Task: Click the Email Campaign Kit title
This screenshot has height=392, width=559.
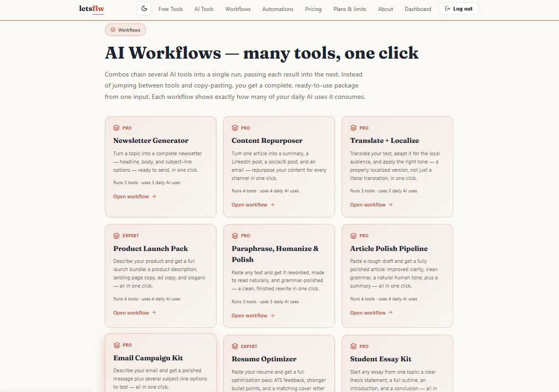Action: 148,358
